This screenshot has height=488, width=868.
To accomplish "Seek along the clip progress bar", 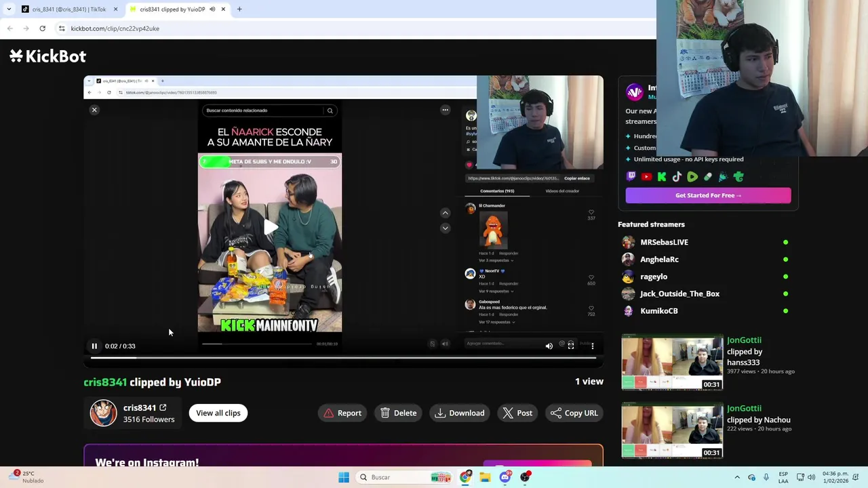I will point(343,358).
